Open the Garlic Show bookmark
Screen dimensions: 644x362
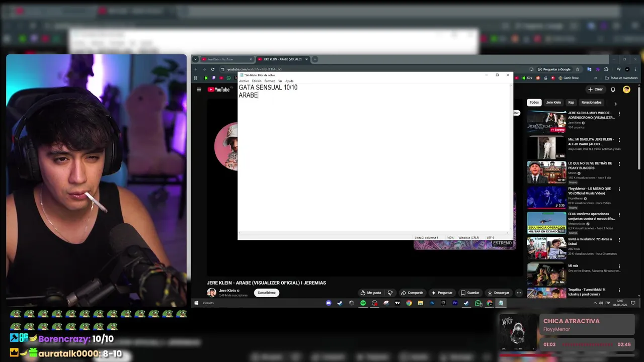coord(569,78)
